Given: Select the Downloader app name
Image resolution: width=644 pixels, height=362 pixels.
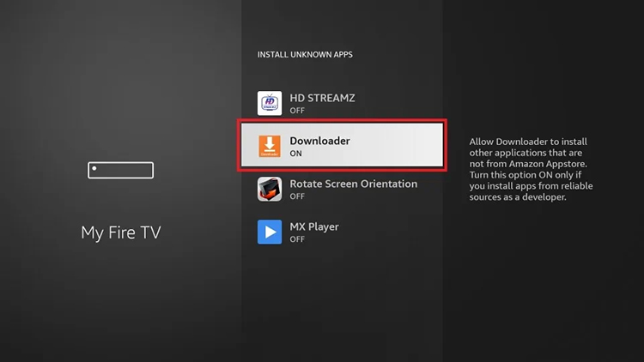Looking at the screenshot, I should 319,141.
